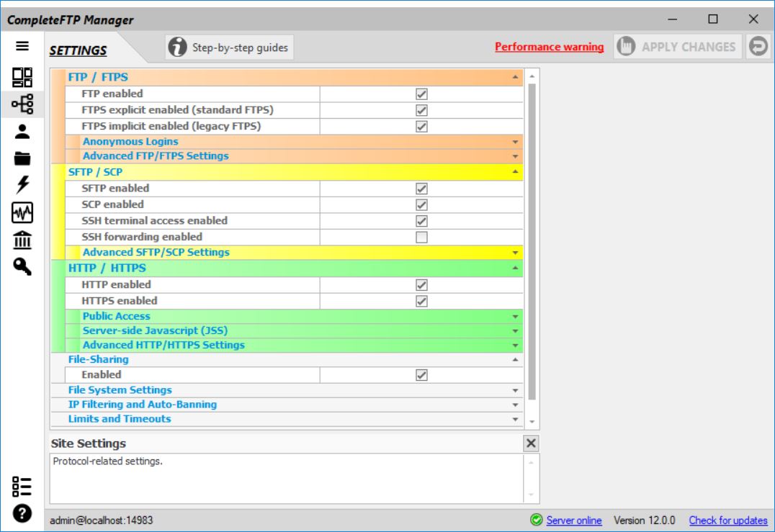Toggle the FTP enabled checkbox
This screenshot has width=775, height=532.
[421, 94]
